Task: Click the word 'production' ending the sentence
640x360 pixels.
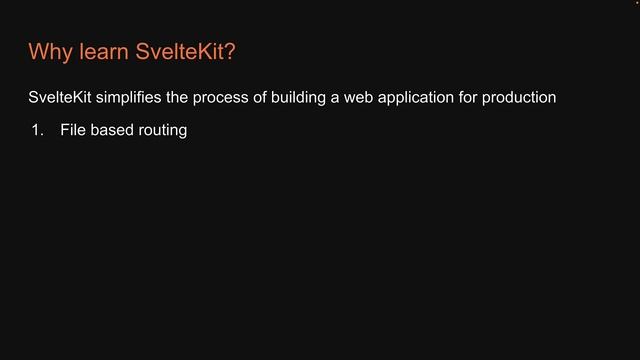Action: coord(519,98)
